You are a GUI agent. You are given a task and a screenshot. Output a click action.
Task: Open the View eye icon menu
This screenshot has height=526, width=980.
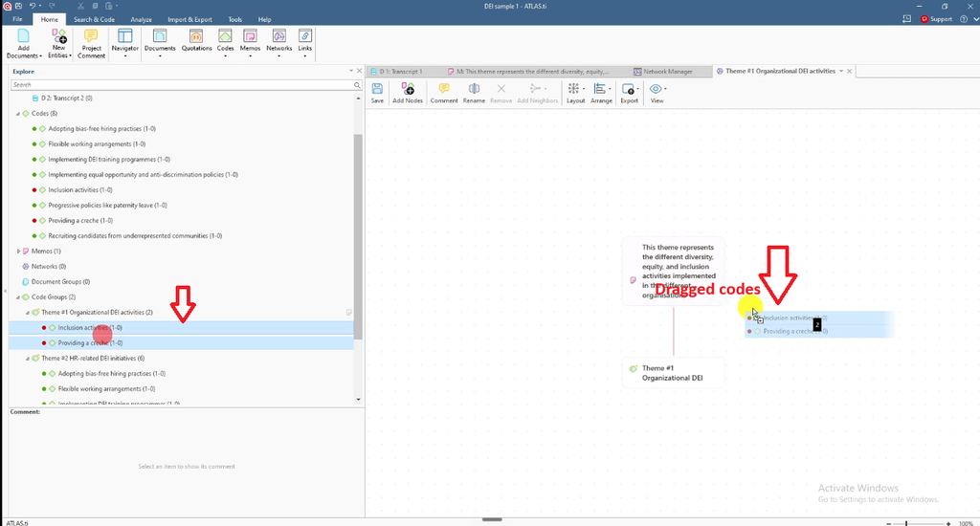[657, 89]
